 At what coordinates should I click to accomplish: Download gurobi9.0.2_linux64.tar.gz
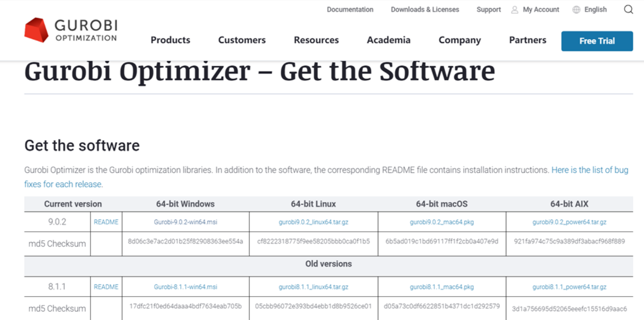313,222
